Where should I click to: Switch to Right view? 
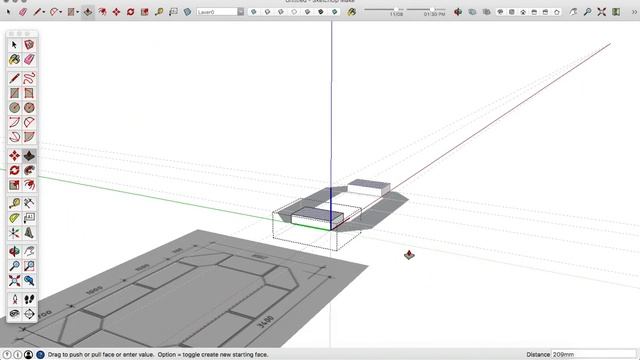click(534, 12)
